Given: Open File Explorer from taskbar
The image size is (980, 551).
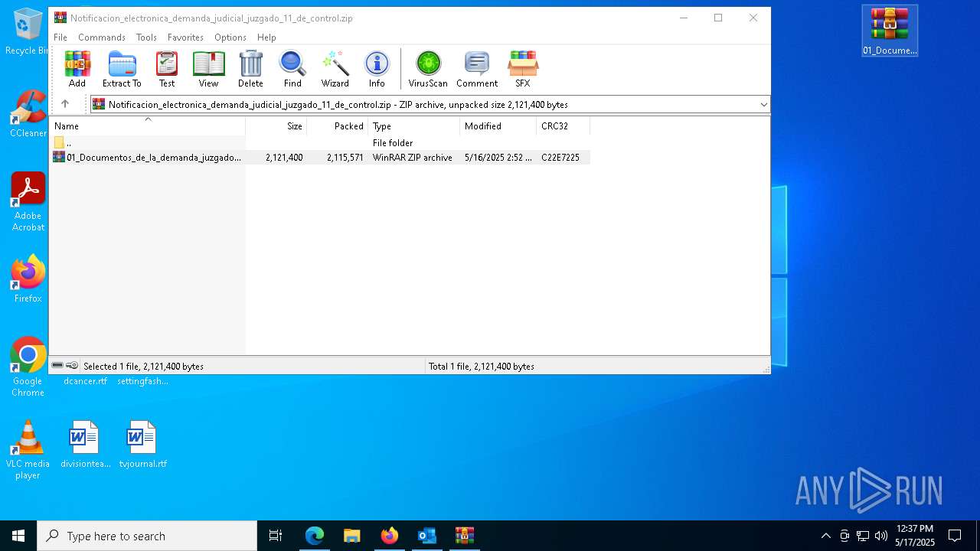Looking at the screenshot, I should tap(351, 536).
